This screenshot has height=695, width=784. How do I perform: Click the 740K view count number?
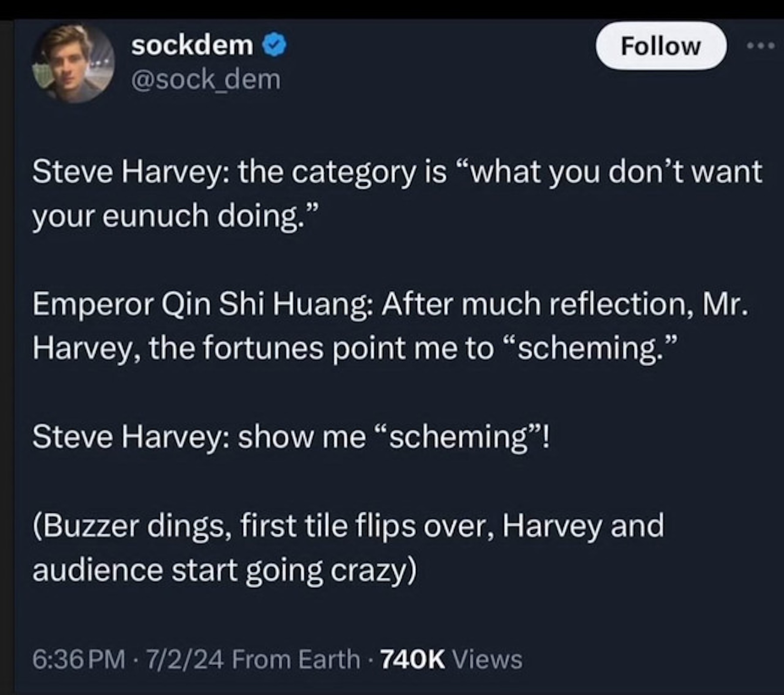click(x=412, y=659)
